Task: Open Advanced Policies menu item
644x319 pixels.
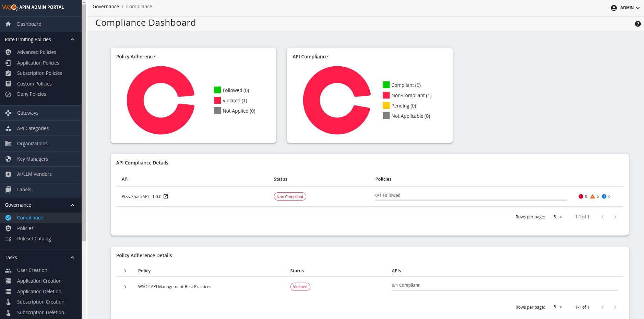Action: tap(41, 52)
